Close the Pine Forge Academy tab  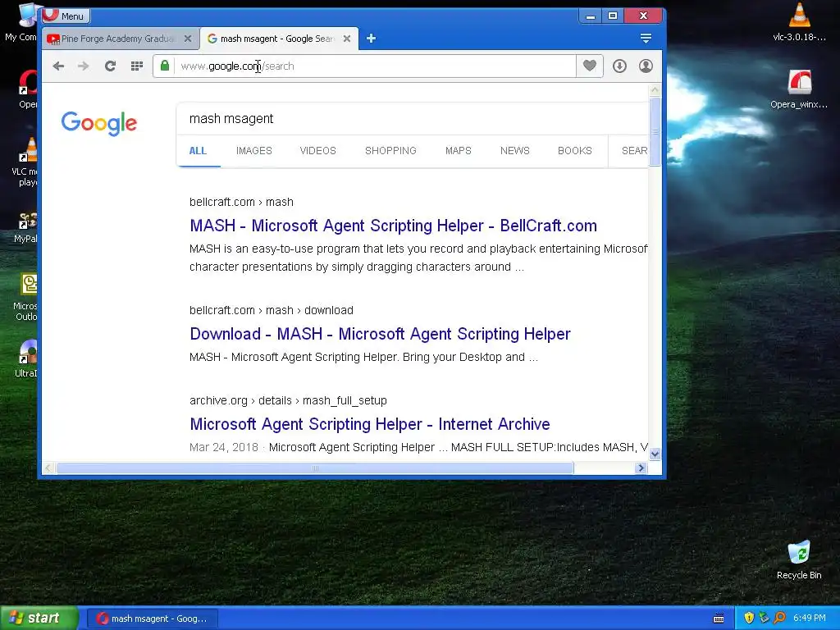point(188,39)
